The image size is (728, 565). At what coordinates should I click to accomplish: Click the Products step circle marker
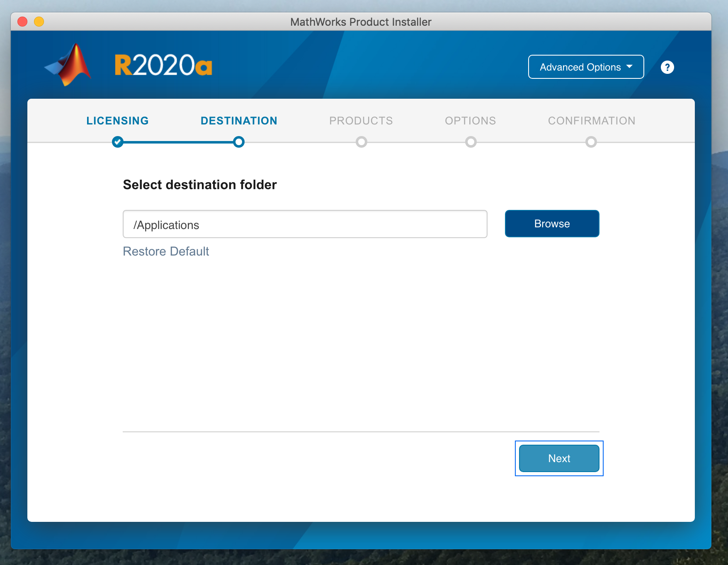361,142
